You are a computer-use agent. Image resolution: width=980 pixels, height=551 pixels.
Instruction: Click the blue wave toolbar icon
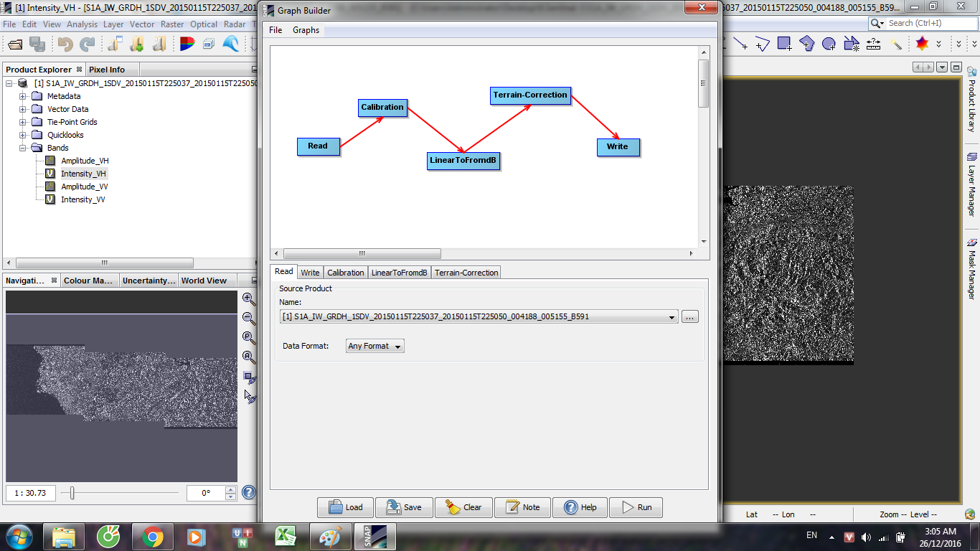pos(231,44)
